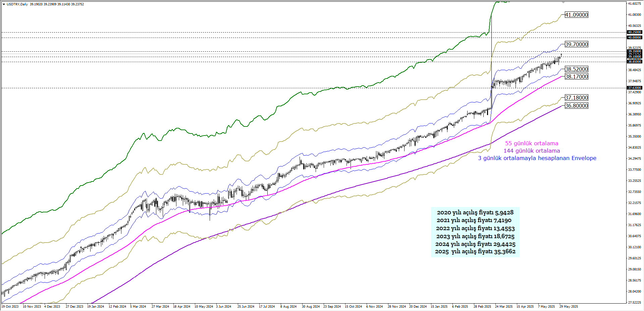644x311 pixels.
Task: Click the '10 May 2024' date axis label
Action: point(204,307)
